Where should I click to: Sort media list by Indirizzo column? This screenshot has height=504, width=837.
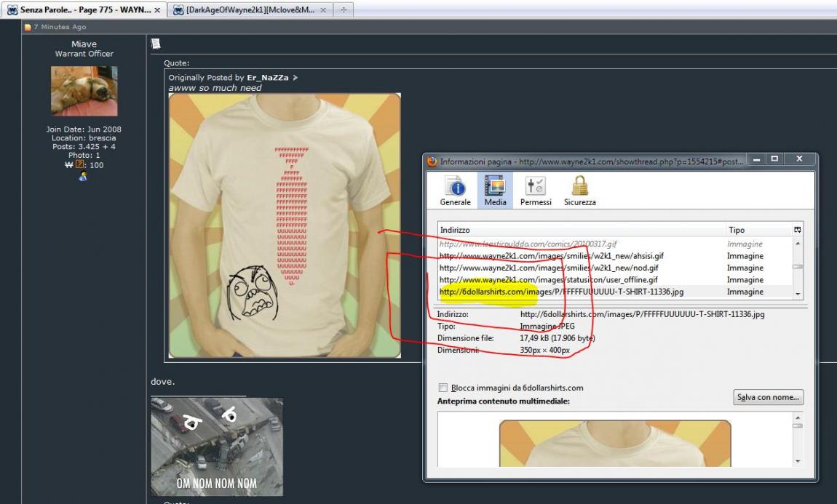click(x=581, y=230)
